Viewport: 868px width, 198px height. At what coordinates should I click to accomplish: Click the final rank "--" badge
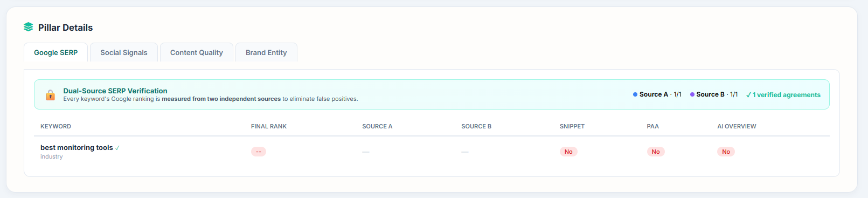coord(259,152)
